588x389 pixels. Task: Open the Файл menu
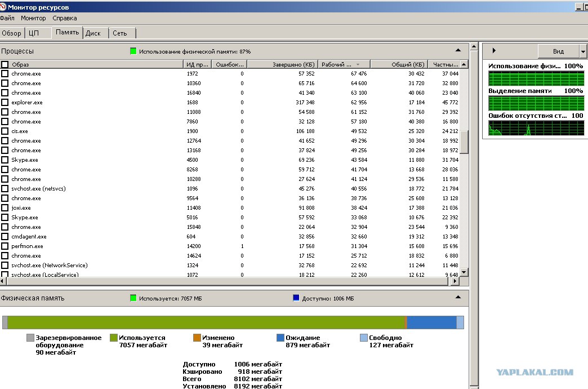(x=7, y=18)
